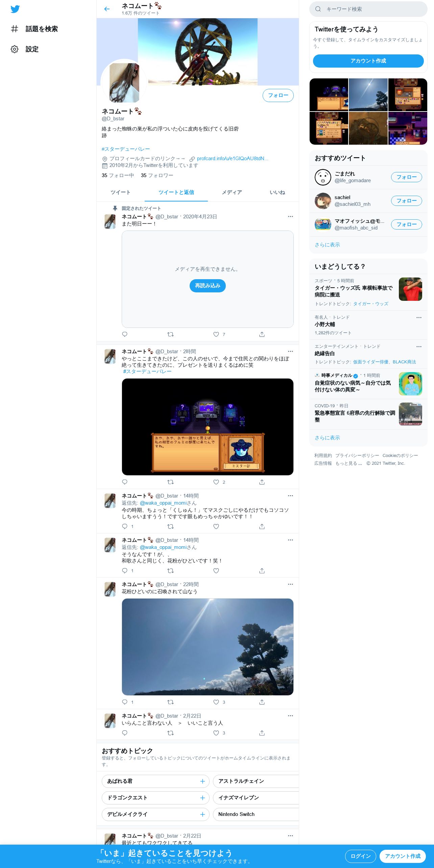Open 話題を検索 explore hashtag icon
This screenshot has height=868, width=434.
(15, 29)
